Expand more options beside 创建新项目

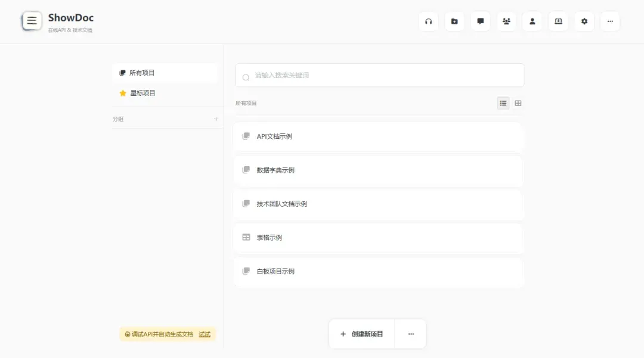[x=411, y=334]
